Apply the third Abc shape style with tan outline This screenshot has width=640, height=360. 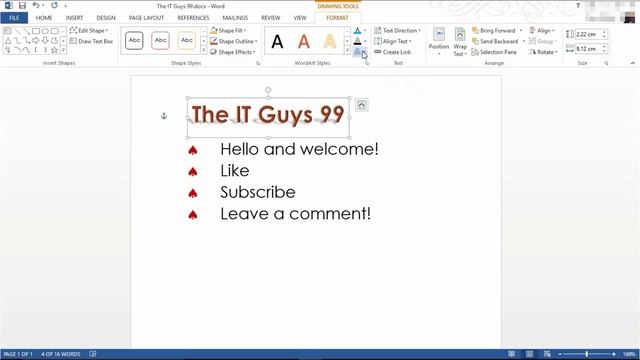(x=187, y=40)
